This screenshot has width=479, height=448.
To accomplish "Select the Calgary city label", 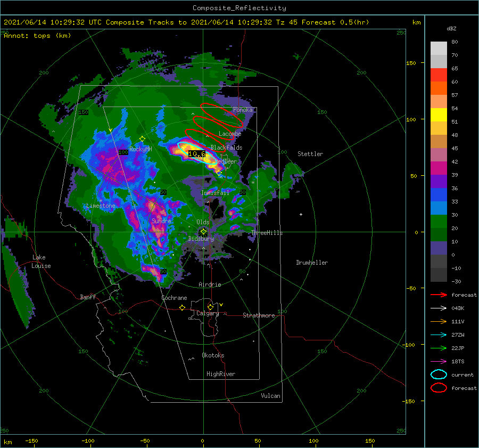I will [208, 313].
